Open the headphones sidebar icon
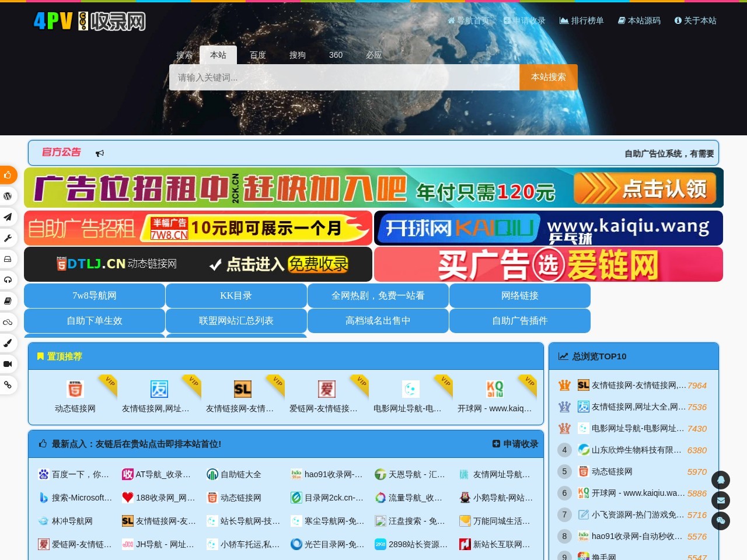Image resolution: width=747 pixels, height=560 pixels. (8, 280)
